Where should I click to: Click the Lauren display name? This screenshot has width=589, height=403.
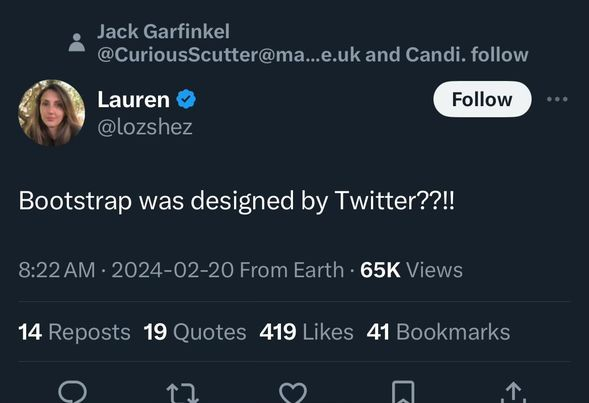pyautogui.click(x=134, y=100)
